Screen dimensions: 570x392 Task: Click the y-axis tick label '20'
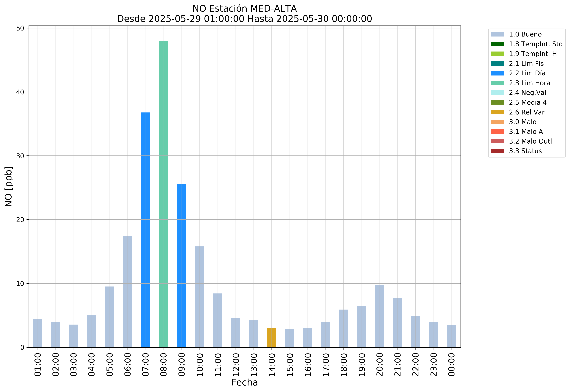pos(20,220)
